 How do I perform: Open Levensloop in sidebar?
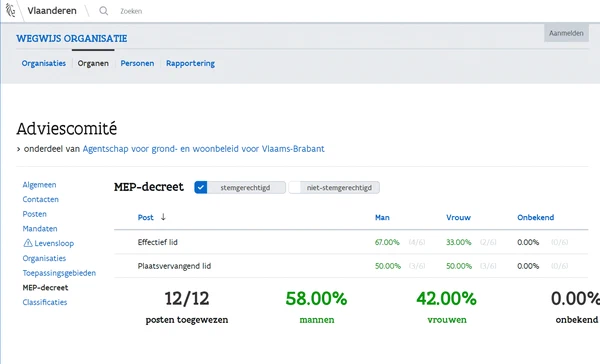pos(54,243)
